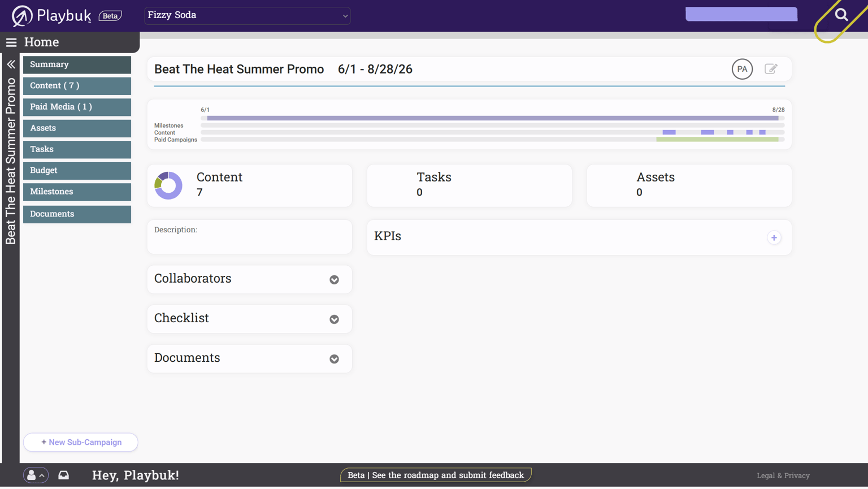Click the purple Milestones timeline bar
The image size is (868, 489).
click(x=493, y=118)
